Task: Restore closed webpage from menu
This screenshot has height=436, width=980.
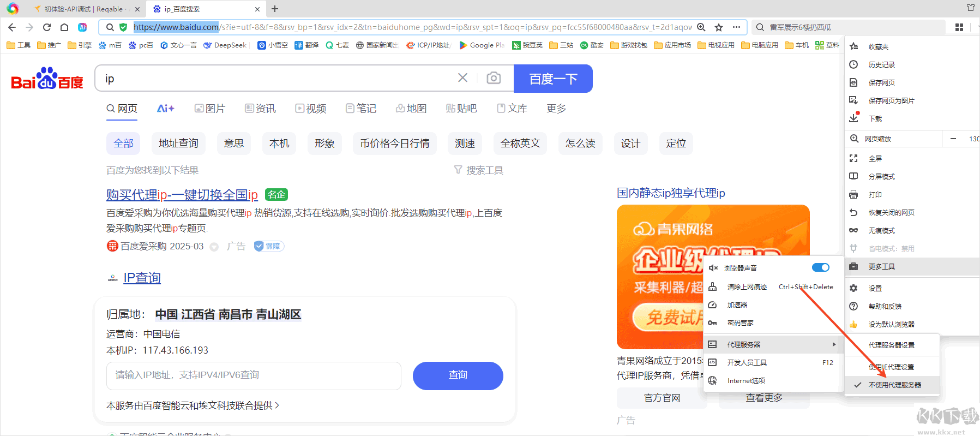Action: tap(912, 213)
